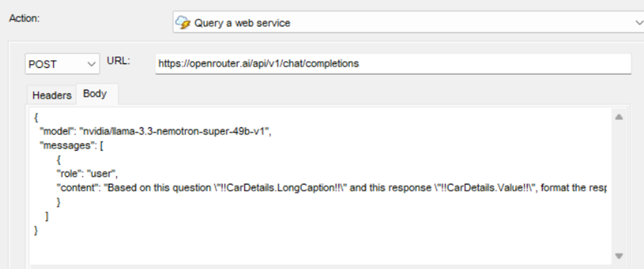This screenshot has width=644, height=269.
Task: Open the POST method dropdown arrow
Action: point(92,64)
